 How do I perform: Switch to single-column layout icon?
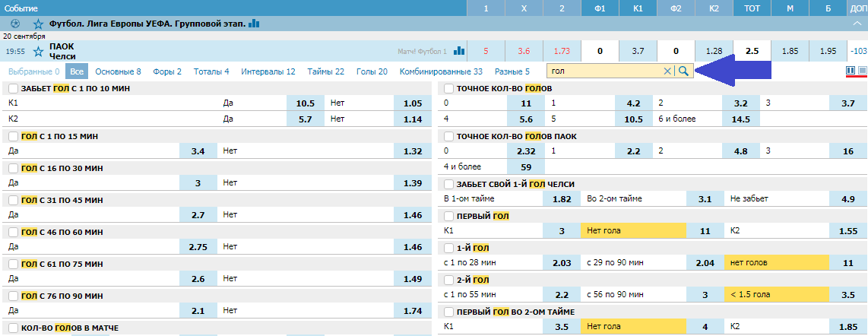tap(862, 70)
